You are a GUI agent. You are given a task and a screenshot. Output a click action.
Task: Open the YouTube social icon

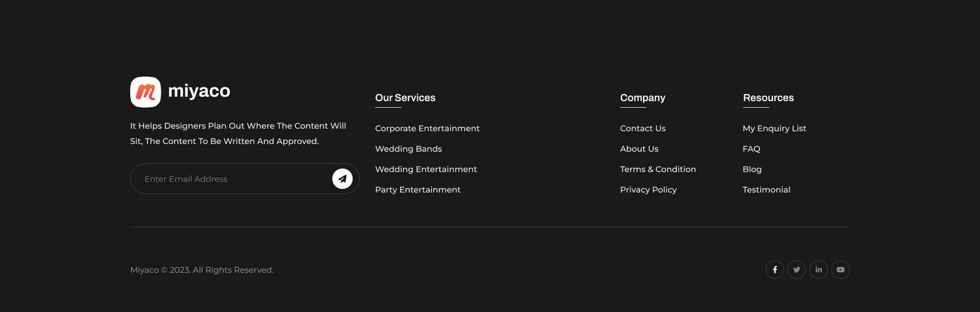pos(840,270)
